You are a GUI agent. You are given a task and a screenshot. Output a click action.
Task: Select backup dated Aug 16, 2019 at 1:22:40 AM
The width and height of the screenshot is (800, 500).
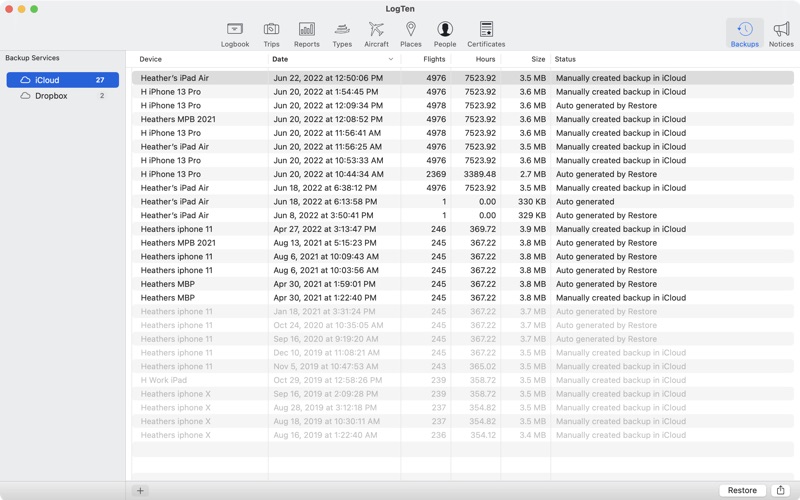click(463, 435)
